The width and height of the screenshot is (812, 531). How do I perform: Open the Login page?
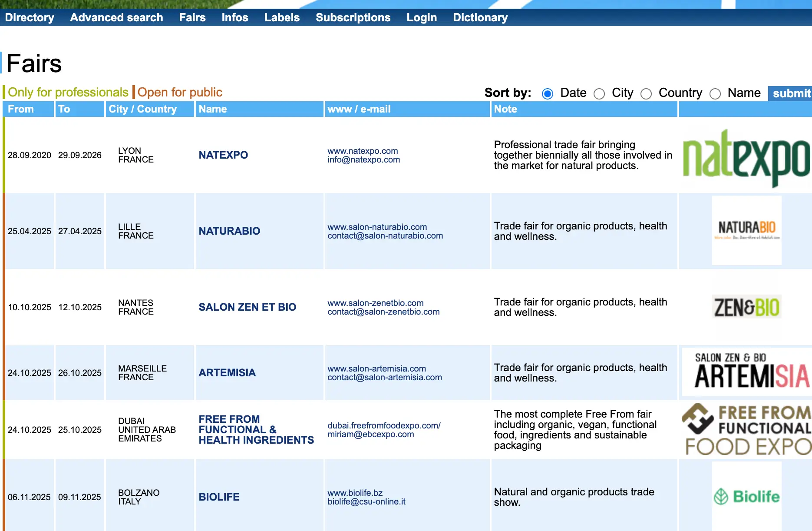click(422, 17)
